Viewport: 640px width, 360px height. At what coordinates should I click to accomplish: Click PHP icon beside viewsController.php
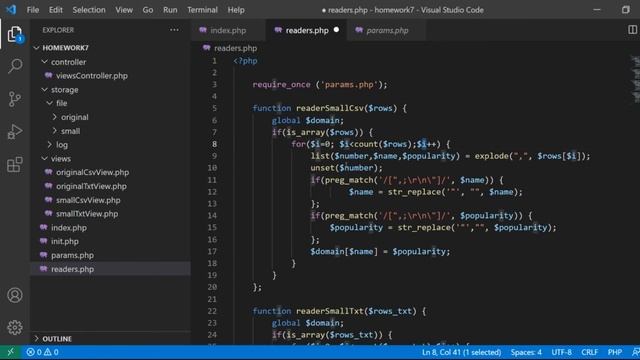pyautogui.click(x=49, y=76)
